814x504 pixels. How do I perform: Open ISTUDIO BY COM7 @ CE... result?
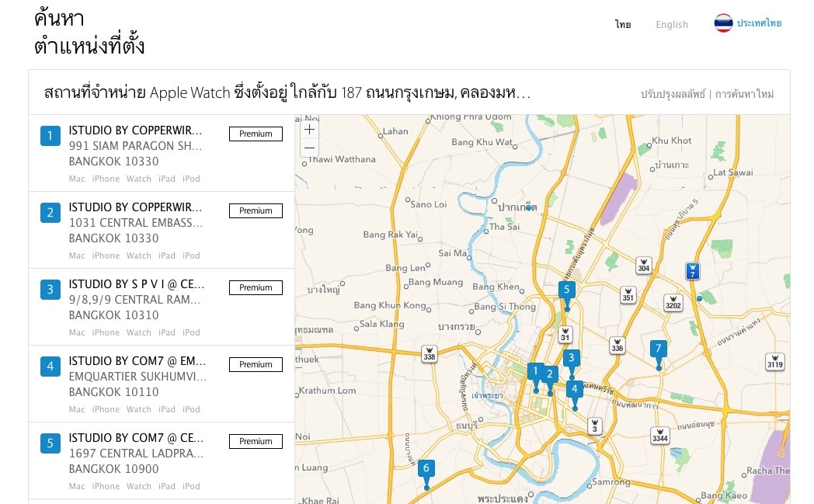[162, 461]
